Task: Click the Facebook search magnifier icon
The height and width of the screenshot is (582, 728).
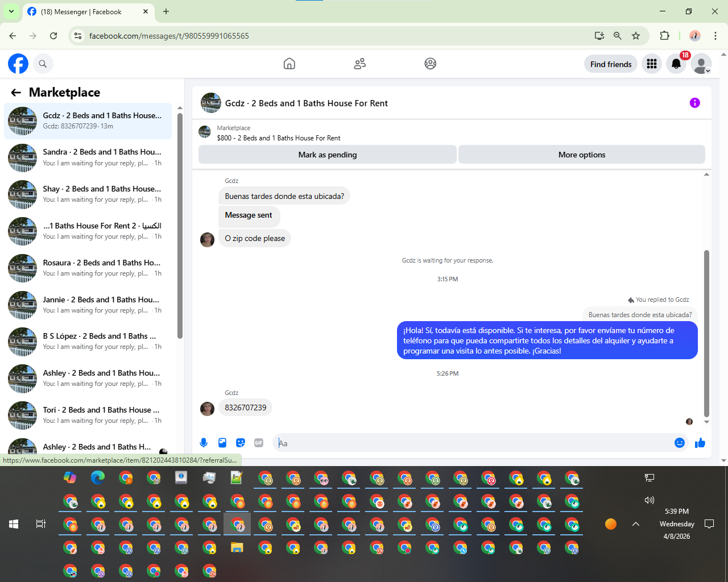Action: coord(43,64)
